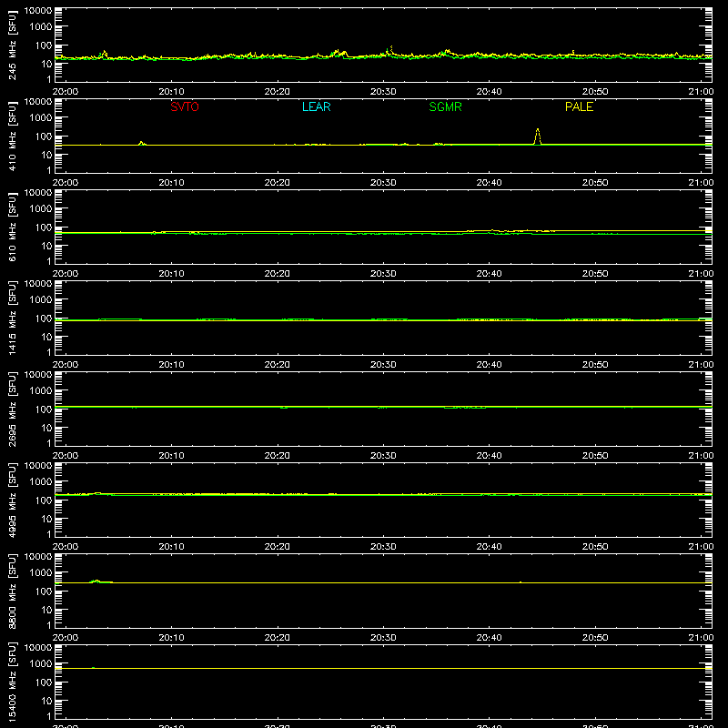Click 21:00 label below the 8800 MHz plot
The width and height of the screenshot is (728, 728).
tap(701, 638)
